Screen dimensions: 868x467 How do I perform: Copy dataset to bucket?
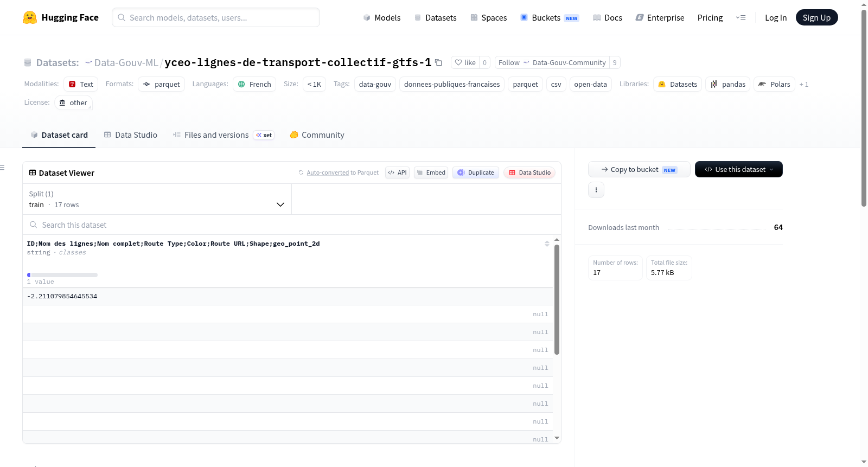(x=639, y=169)
